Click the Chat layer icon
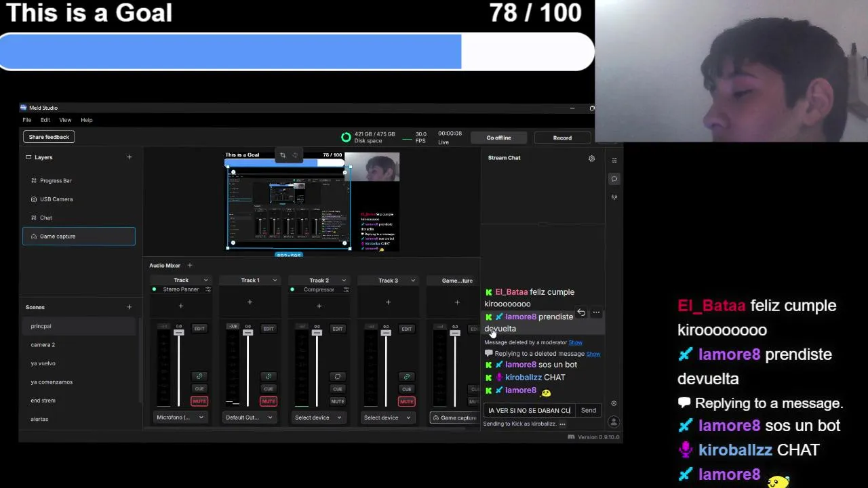868x488 pixels. click(x=34, y=218)
